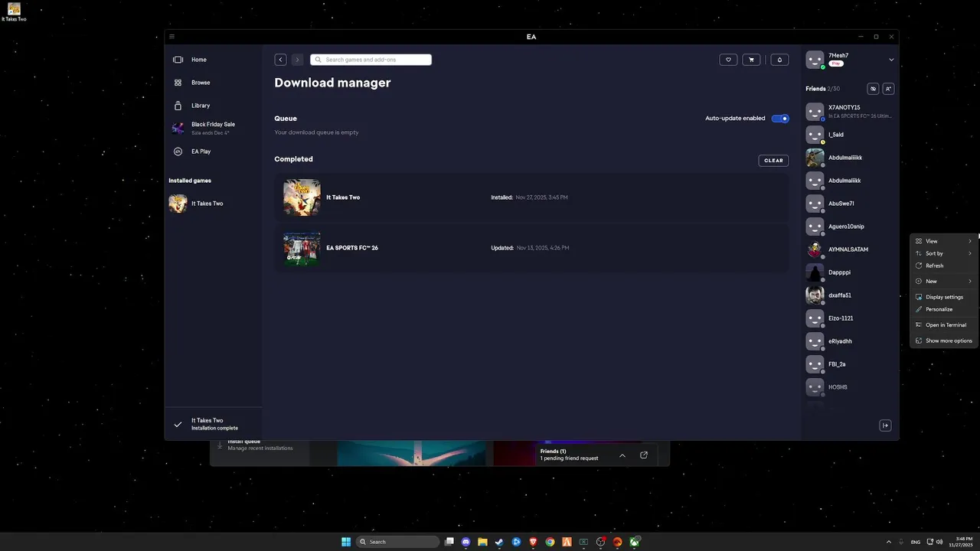Viewport: 980px width, 551px height.
Task: Show hidden system tray icons chevron
Action: [889, 542]
